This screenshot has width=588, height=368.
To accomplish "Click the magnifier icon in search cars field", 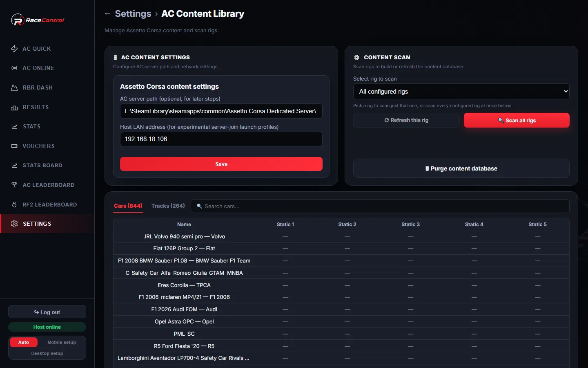I will tap(199, 206).
